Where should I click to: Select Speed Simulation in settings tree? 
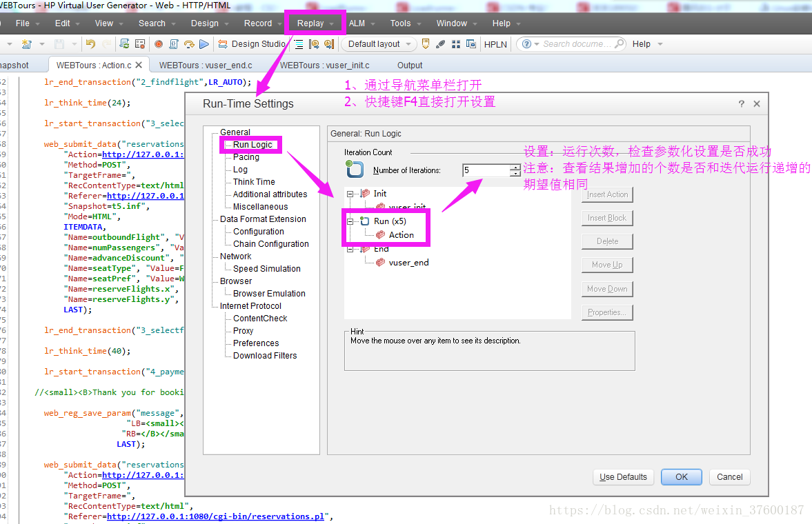click(267, 269)
